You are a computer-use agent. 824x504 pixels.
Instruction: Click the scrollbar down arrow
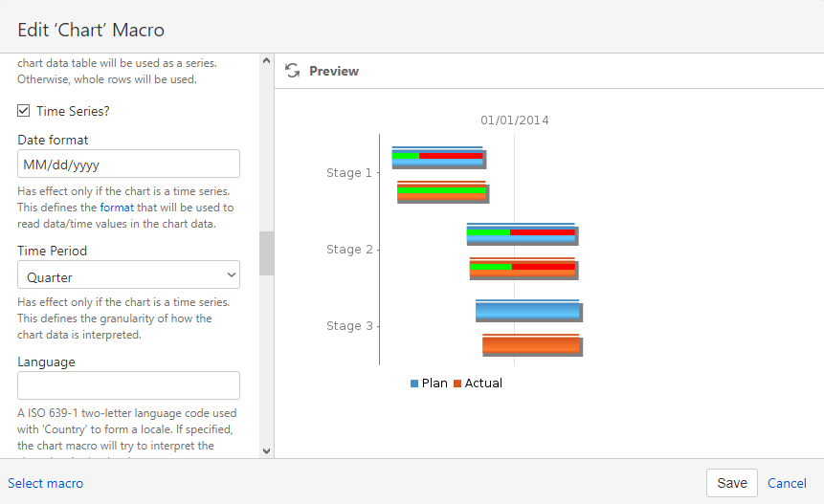[x=266, y=450]
